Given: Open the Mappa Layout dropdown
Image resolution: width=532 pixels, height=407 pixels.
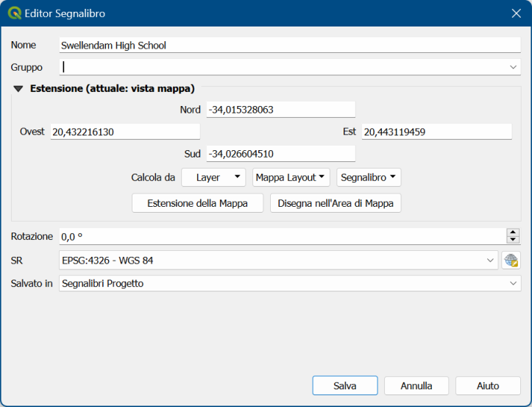Looking at the screenshot, I should click(291, 177).
